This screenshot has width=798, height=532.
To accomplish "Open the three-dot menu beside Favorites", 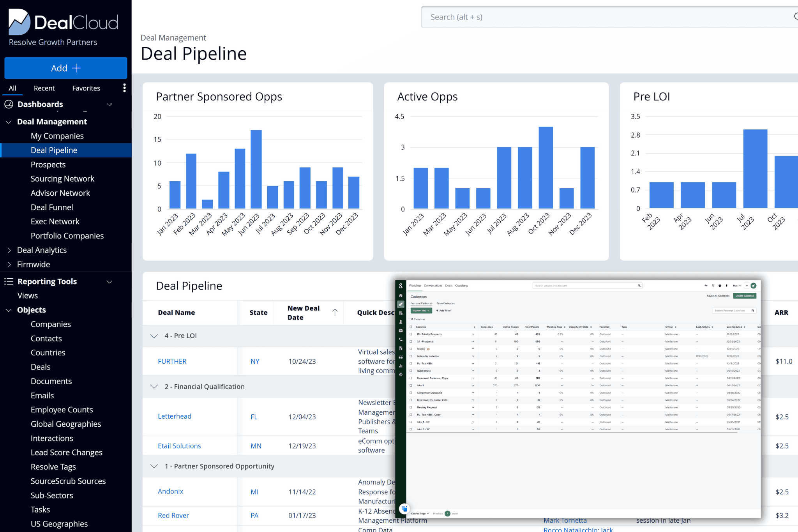I will click(124, 88).
